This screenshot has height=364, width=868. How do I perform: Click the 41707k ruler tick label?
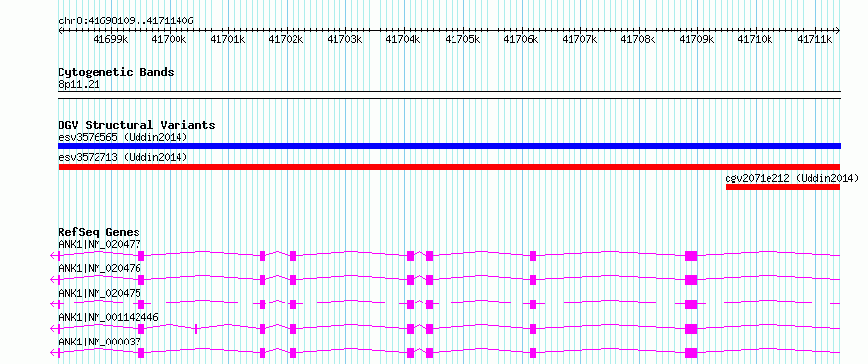[x=580, y=39]
